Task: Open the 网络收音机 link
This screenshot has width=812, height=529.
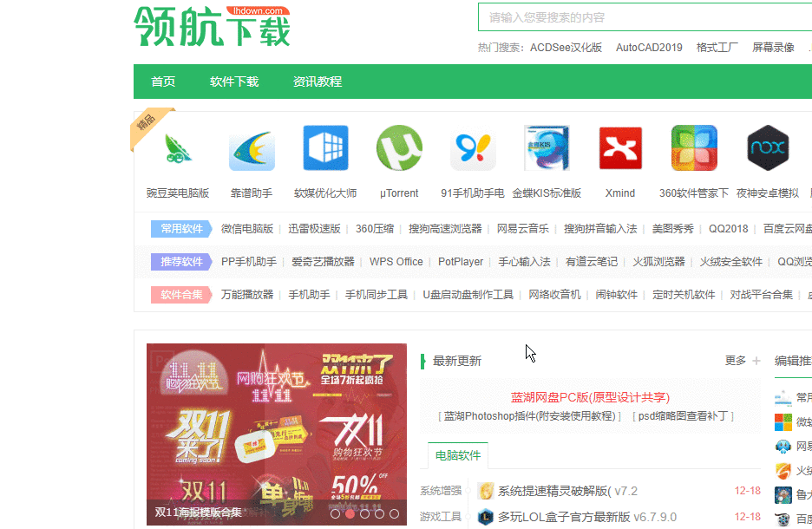Action: pos(554,295)
